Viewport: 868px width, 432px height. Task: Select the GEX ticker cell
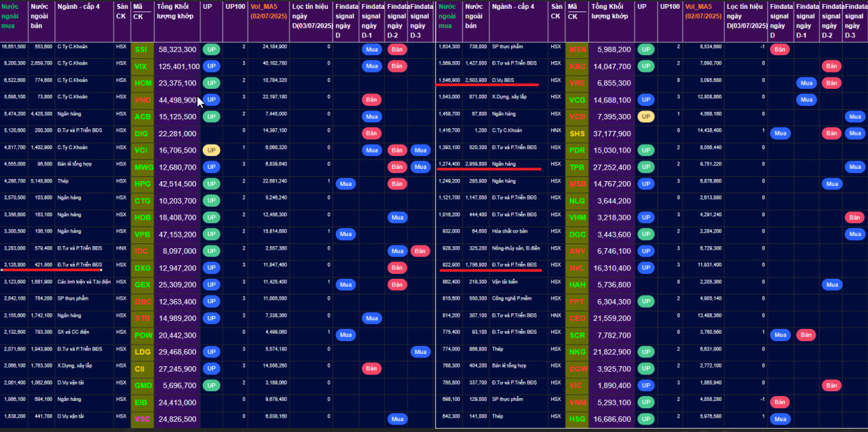pyautogui.click(x=143, y=285)
